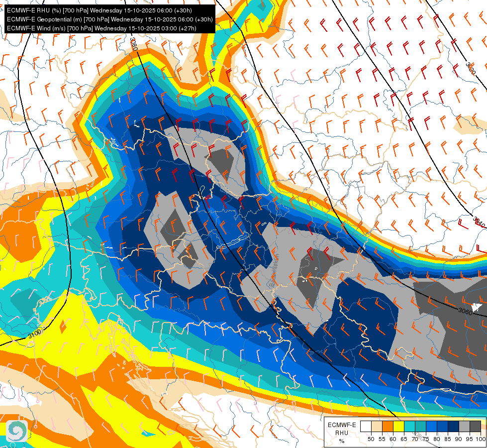
Task: Click the legend RHU label
Action: point(342,433)
